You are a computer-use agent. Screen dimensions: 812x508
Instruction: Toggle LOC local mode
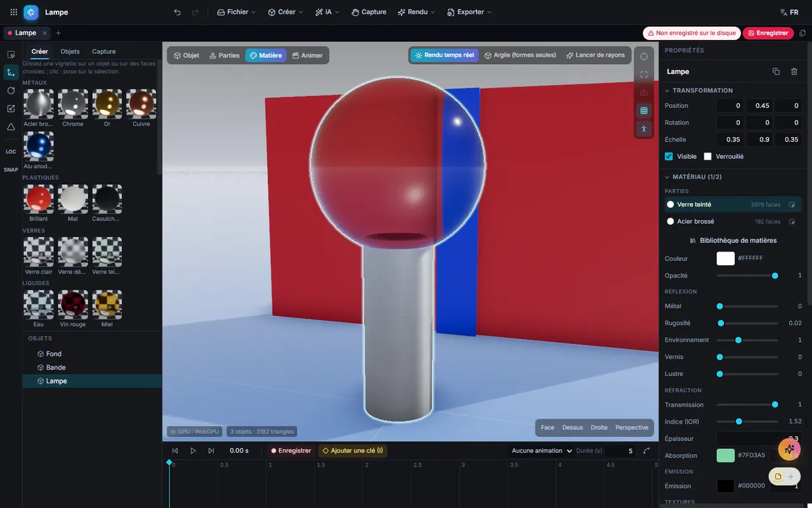(11, 152)
